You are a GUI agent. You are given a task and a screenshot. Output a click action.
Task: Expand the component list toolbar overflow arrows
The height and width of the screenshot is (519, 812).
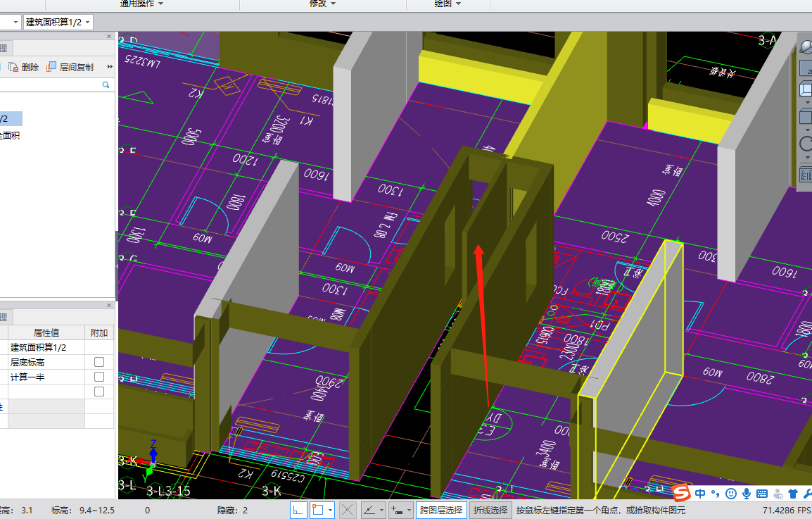coord(110,68)
